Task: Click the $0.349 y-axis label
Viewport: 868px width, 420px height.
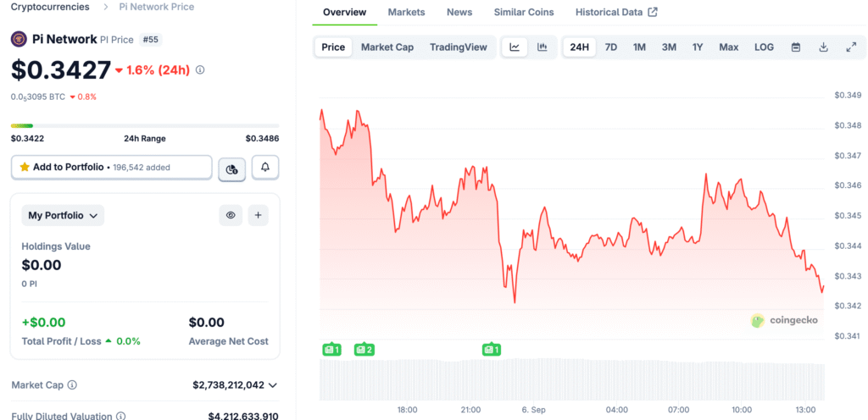Action: point(848,96)
